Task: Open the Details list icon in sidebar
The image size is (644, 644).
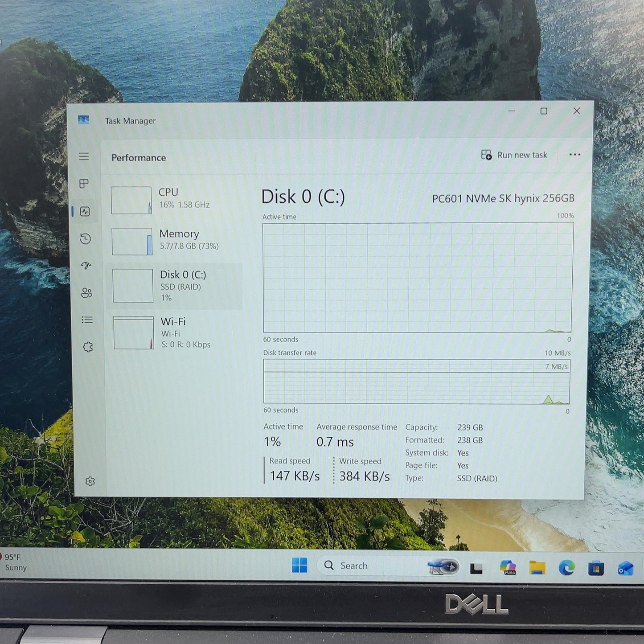Action: 87,320
